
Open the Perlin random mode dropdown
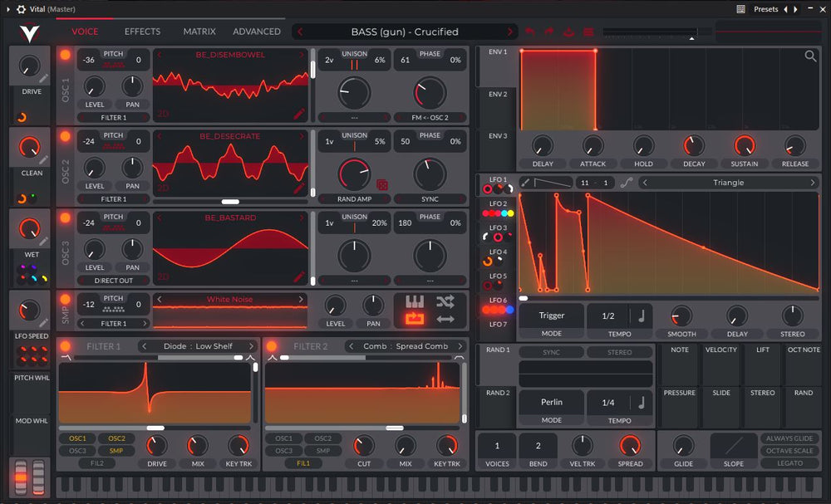pyautogui.click(x=551, y=402)
